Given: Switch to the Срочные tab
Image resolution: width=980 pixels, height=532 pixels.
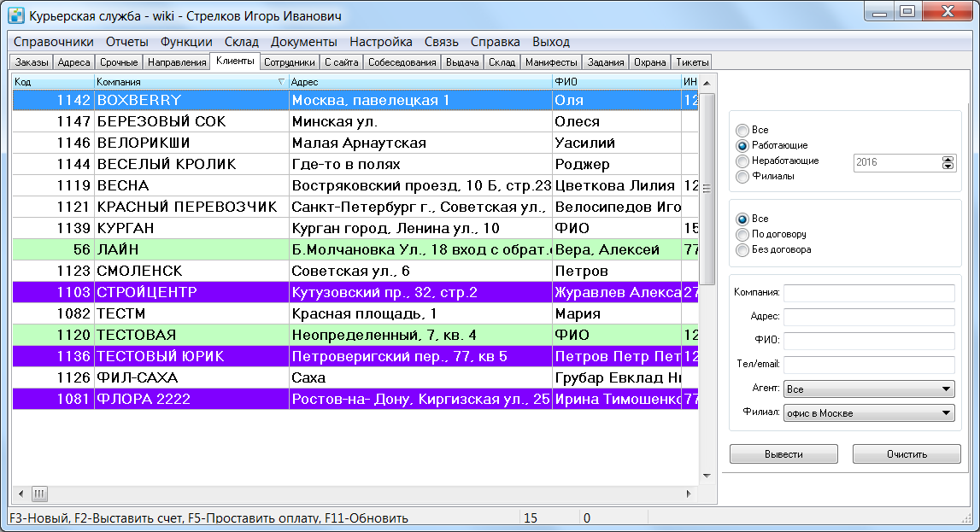Looking at the screenshot, I should (119, 62).
